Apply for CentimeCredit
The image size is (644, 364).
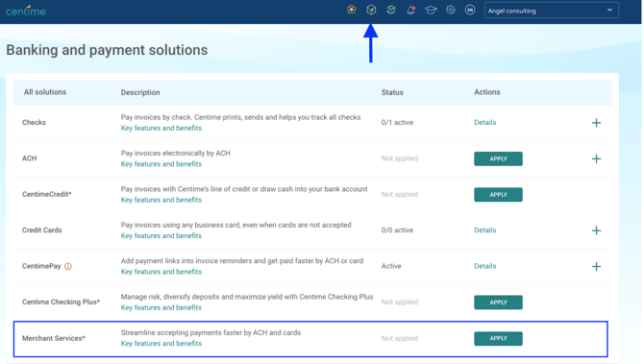498,195
